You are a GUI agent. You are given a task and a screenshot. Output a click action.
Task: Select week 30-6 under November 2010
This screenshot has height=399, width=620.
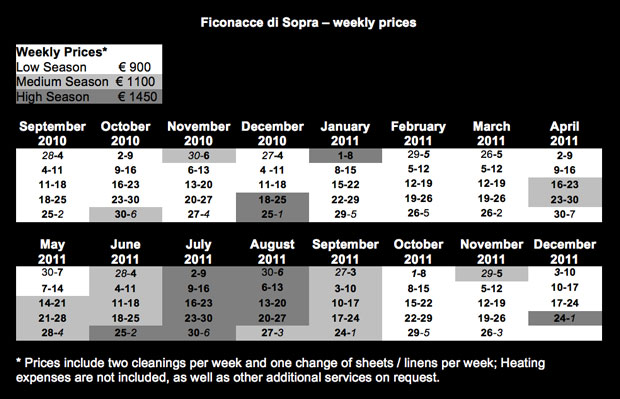click(199, 156)
